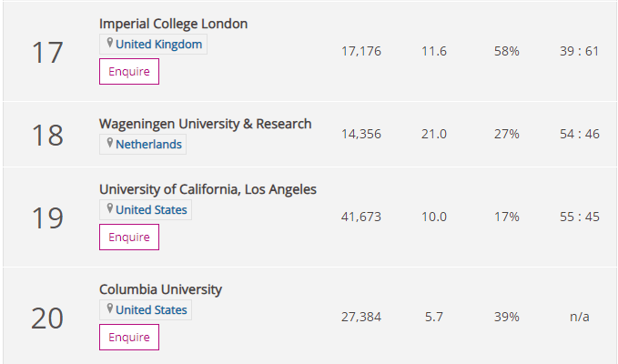Click the United Kingdom country link

[x=159, y=44]
